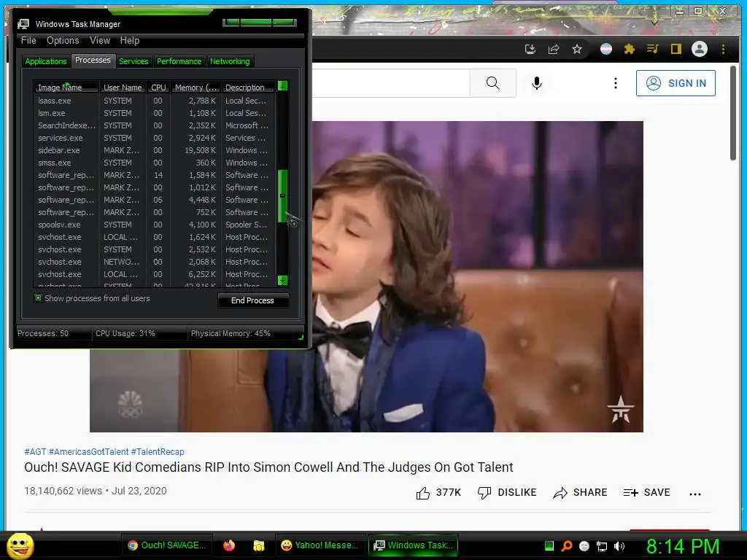
Task: Switch to the Performance tab
Action: (x=179, y=61)
